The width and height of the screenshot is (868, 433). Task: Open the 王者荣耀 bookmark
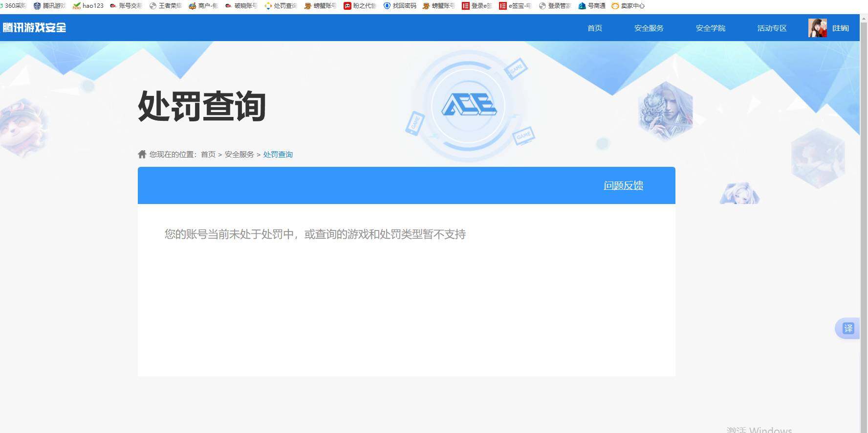point(166,6)
